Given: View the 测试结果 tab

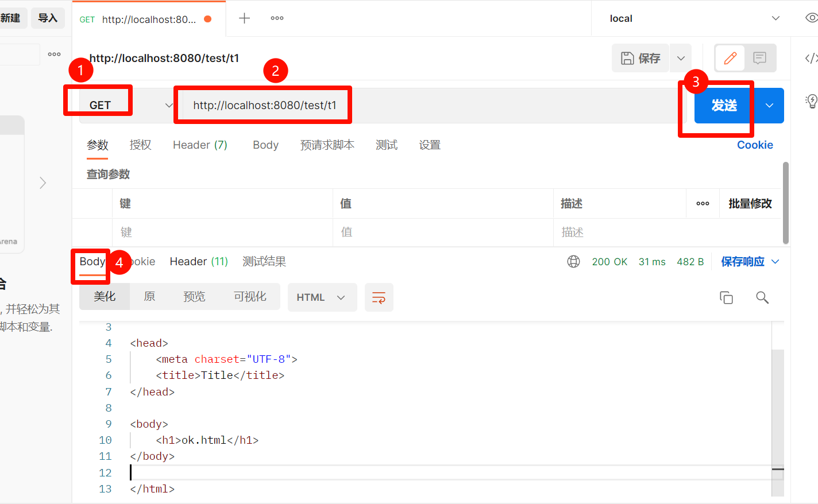Looking at the screenshot, I should 264,262.
